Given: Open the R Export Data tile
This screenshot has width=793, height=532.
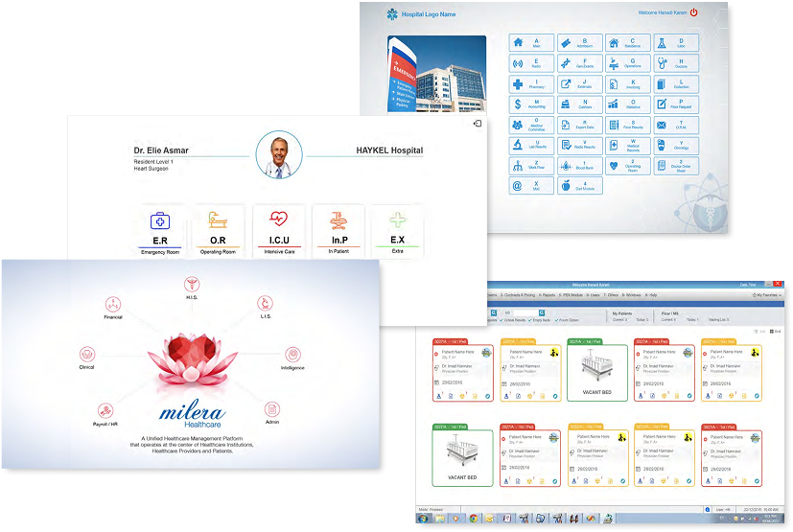Looking at the screenshot, I should [x=579, y=125].
